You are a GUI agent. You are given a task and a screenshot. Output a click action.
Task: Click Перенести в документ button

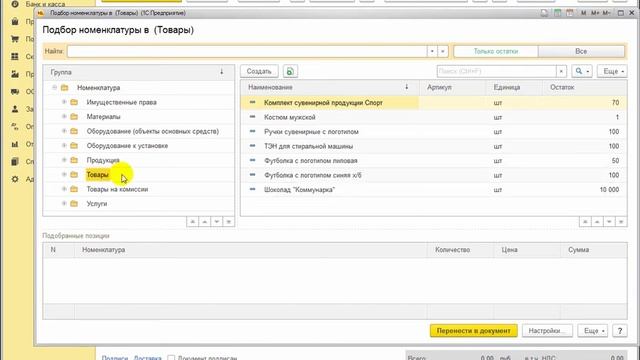[473, 331]
